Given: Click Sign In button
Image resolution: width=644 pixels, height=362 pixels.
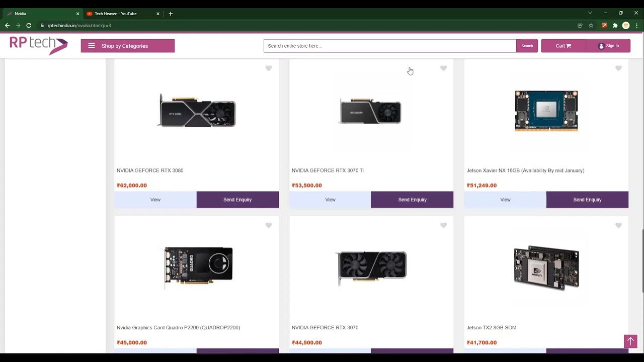Looking at the screenshot, I should click(x=608, y=46).
